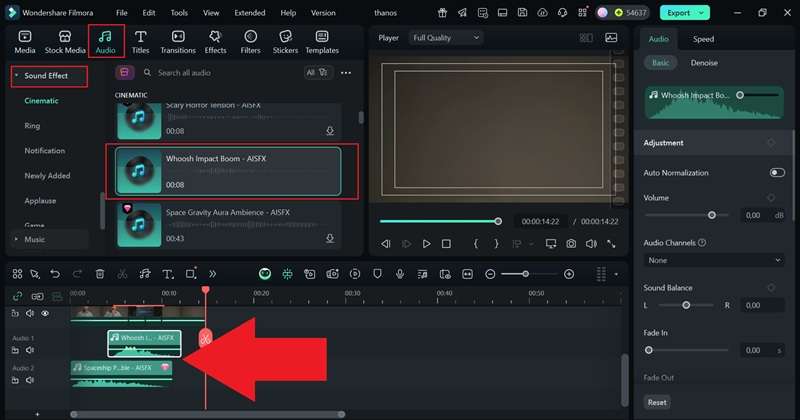This screenshot has width=800, height=420.
Task: Click the fullscreen player icon
Action: tap(611, 244)
